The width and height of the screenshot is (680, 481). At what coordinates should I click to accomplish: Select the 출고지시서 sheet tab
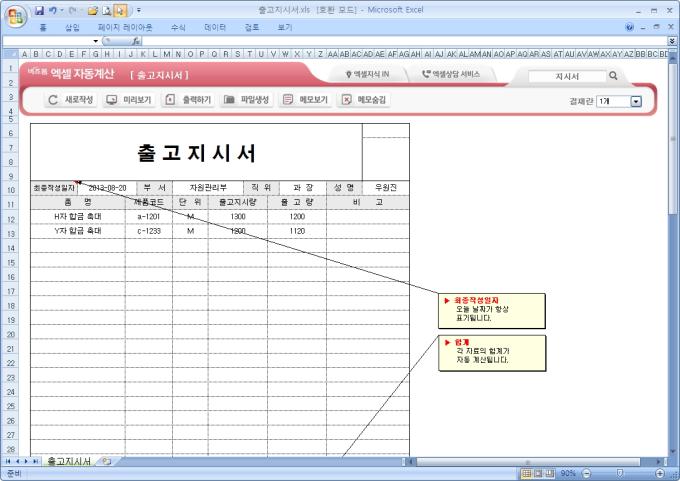click(x=69, y=461)
